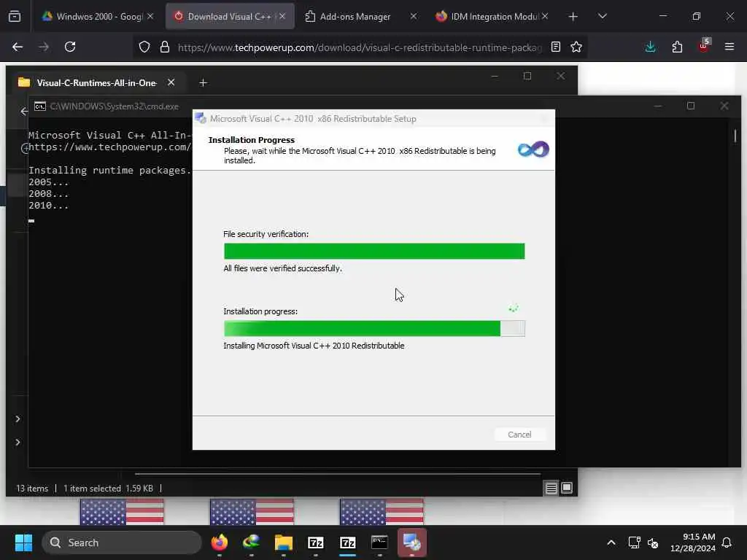The height and width of the screenshot is (560, 747).
Task: Click the Explorer horizontal scrollbar
Action: tap(338, 474)
